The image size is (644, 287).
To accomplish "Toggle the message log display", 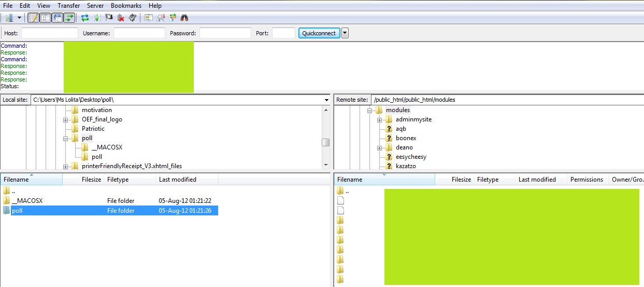I will 33,18.
